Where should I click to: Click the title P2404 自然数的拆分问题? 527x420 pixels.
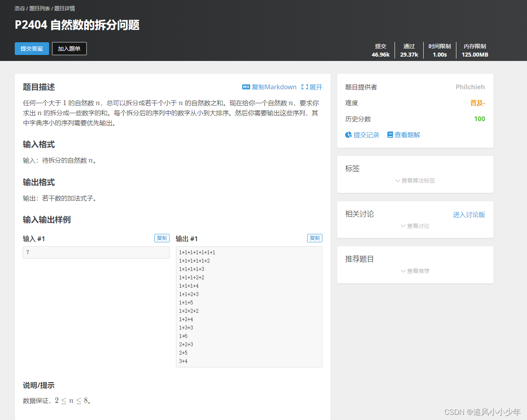(77, 25)
